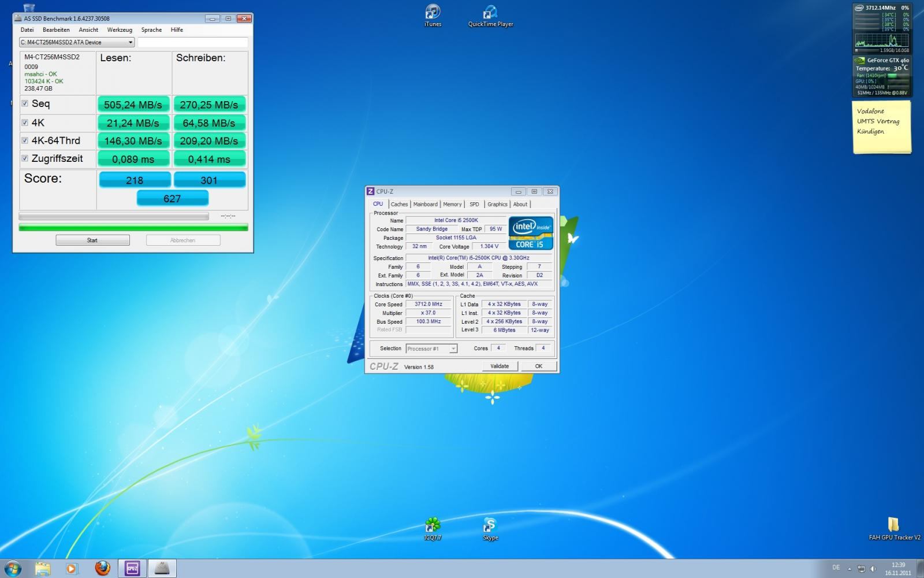Click the OK button in CPU-Z

[x=539, y=366]
